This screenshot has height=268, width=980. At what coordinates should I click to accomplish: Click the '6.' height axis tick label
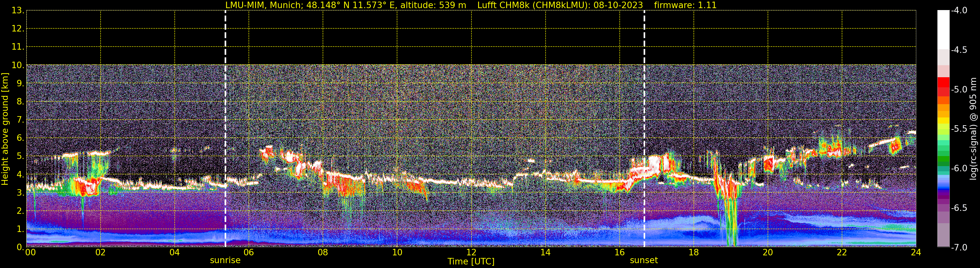pyautogui.click(x=20, y=138)
